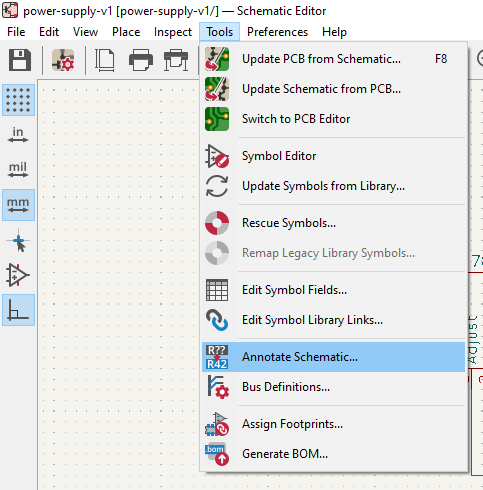Select Annotate Schematic menu entry
Image resolution: width=483 pixels, height=490 pixels.
333,357
